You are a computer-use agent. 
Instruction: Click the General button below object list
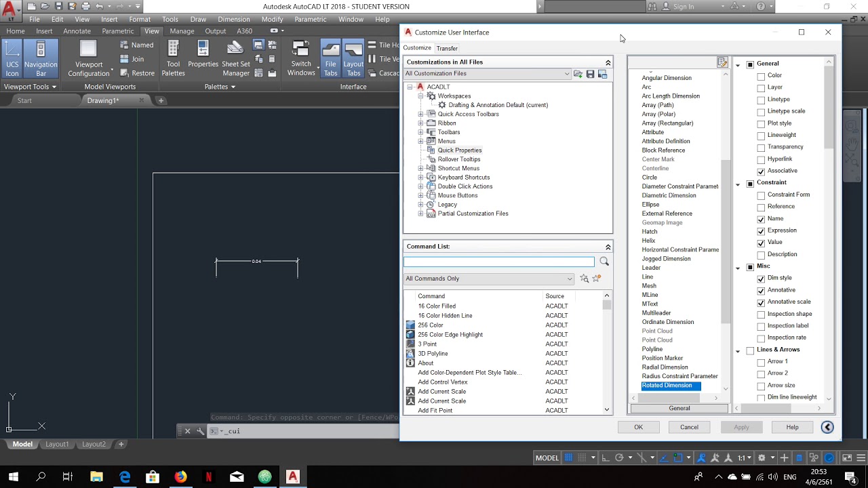(x=679, y=408)
